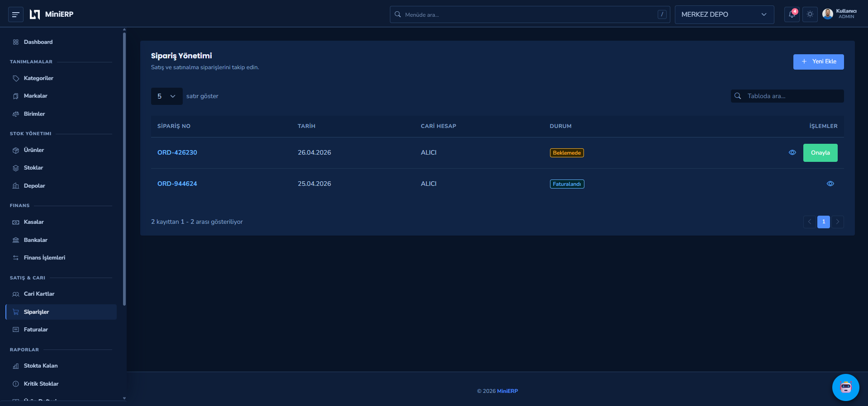Go to Dashboard in sidebar
The height and width of the screenshot is (406, 868).
coord(61,42)
